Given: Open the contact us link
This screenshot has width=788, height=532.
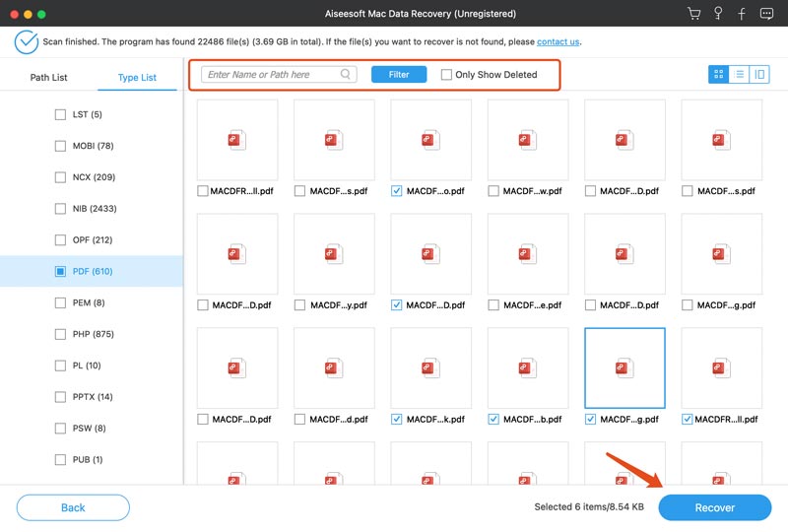Looking at the screenshot, I should coord(558,42).
